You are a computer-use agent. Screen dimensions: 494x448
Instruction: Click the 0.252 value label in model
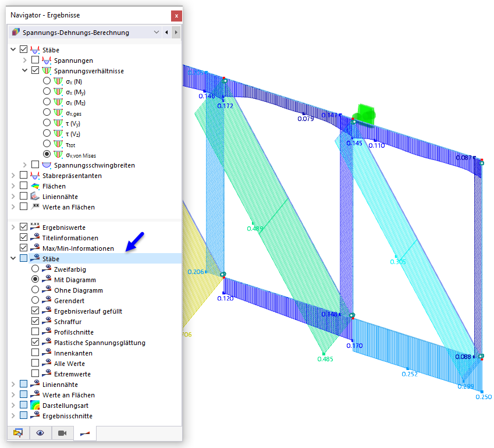(x=410, y=374)
